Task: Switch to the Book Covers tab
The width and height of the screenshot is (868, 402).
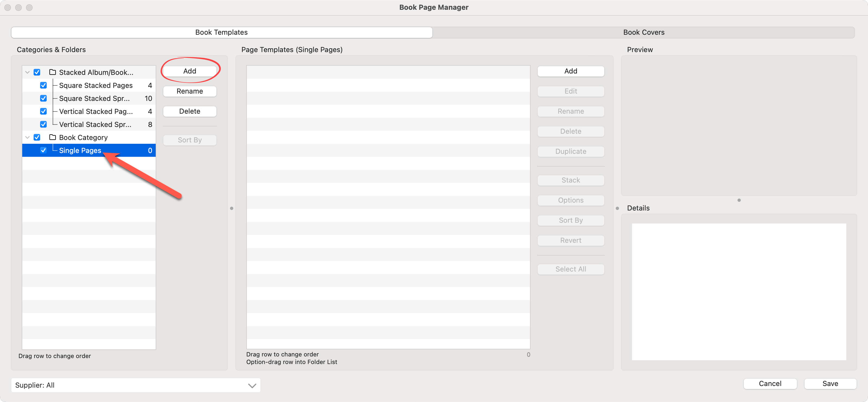Action: 643,32
